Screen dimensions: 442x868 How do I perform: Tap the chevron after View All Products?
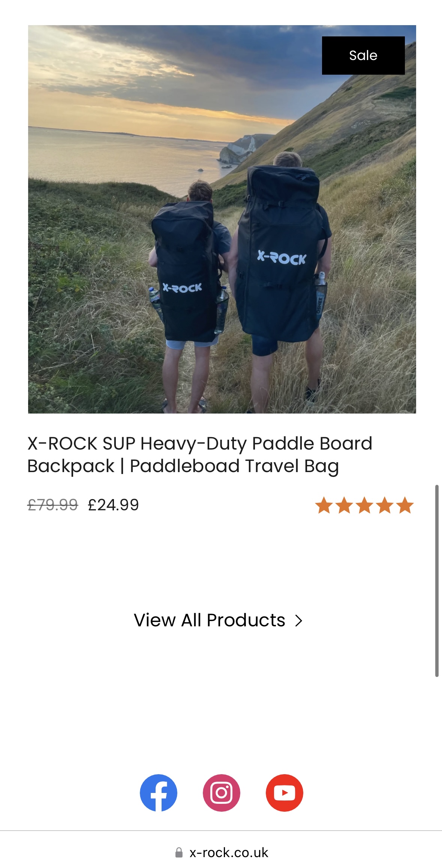click(x=298, y=621)
